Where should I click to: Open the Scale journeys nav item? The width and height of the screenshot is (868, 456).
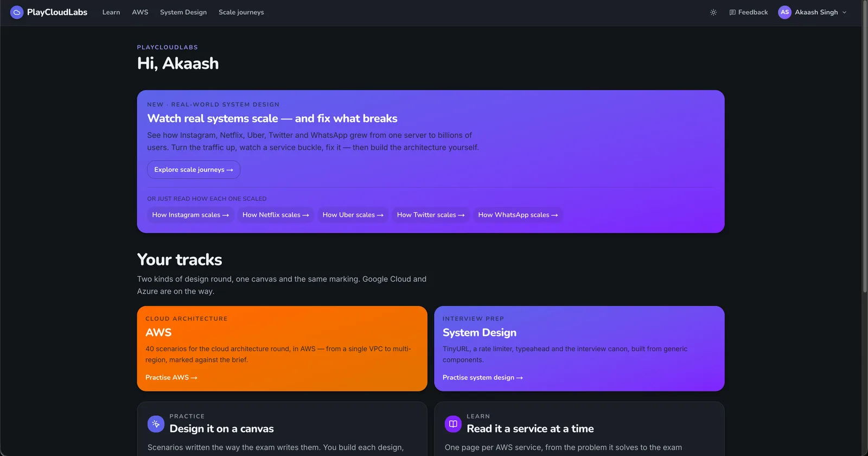[x=241, y=12]
